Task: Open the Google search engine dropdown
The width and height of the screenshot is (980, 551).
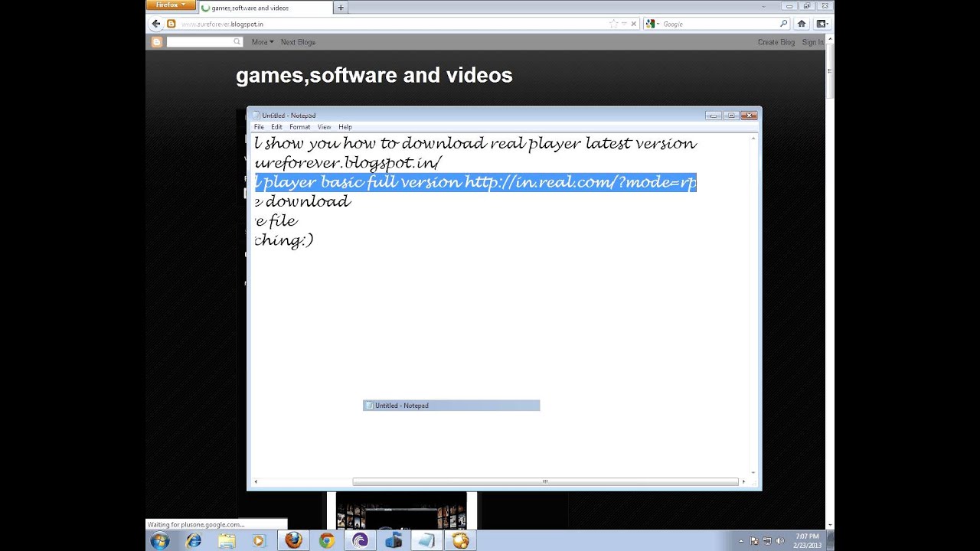Action: point(652,24)
